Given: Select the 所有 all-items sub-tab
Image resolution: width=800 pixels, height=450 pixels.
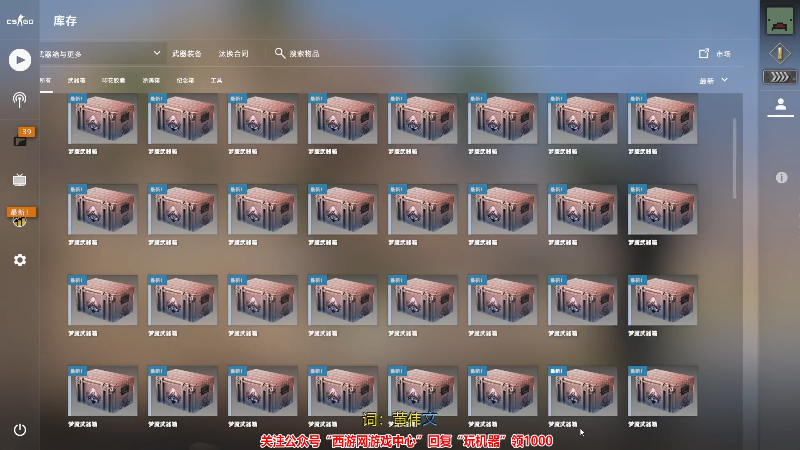Looking at the screenshot, I should click(45, 81).
